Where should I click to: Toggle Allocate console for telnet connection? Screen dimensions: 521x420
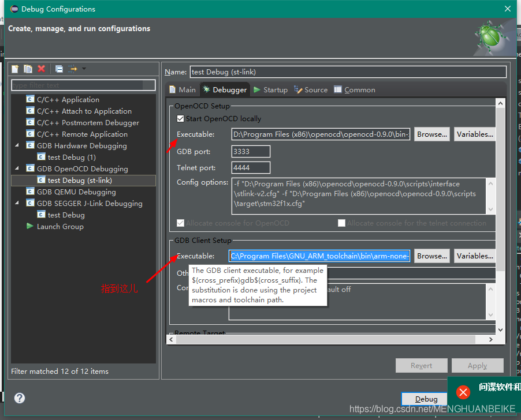click(x=342, y=223)
